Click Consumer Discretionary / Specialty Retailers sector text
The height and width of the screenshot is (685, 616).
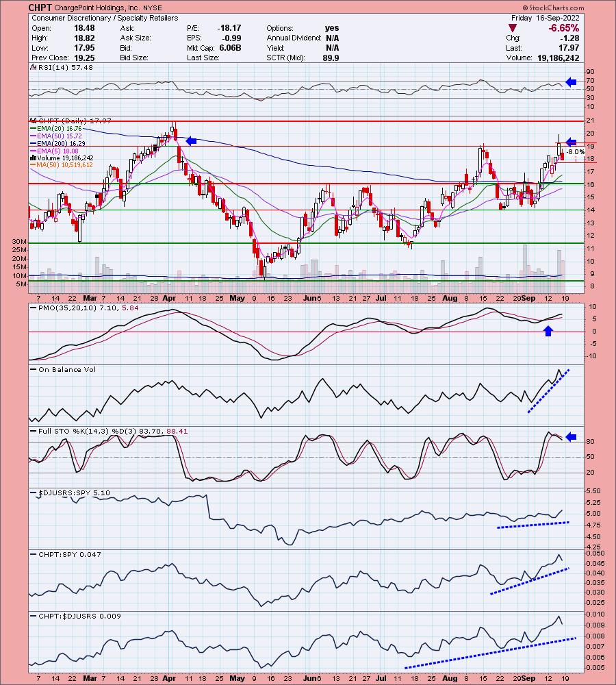105,18
